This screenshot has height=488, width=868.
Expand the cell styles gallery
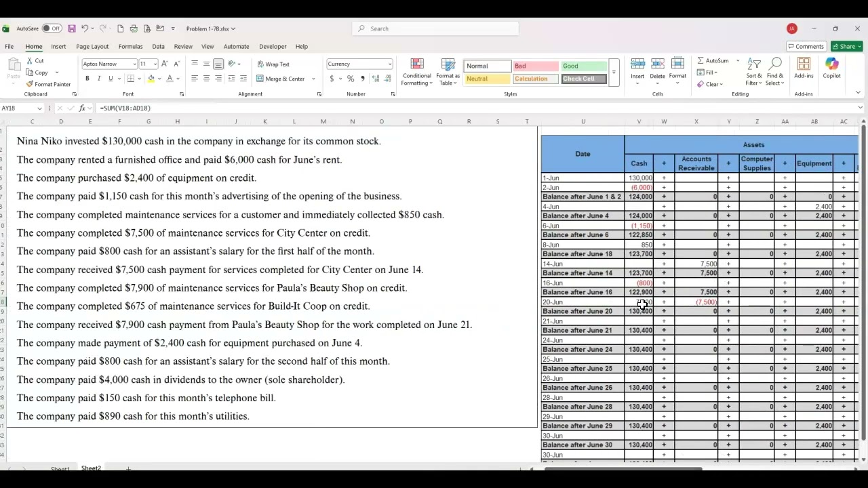tap(614, 73)
